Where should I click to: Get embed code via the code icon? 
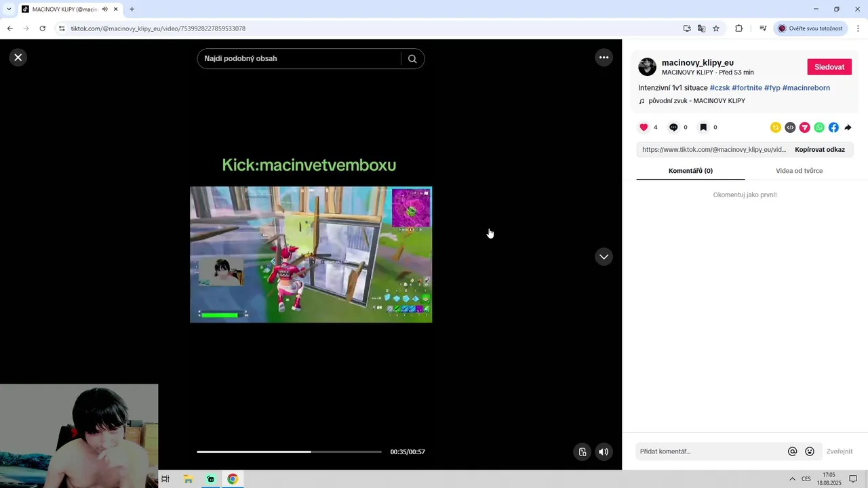coord(790,127)
